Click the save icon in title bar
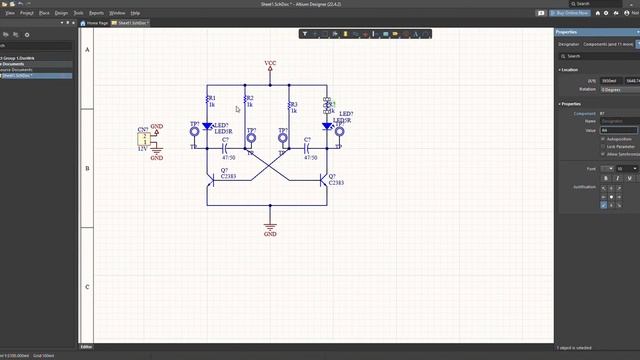The image size is (640, 360). (x=12, y=4)
